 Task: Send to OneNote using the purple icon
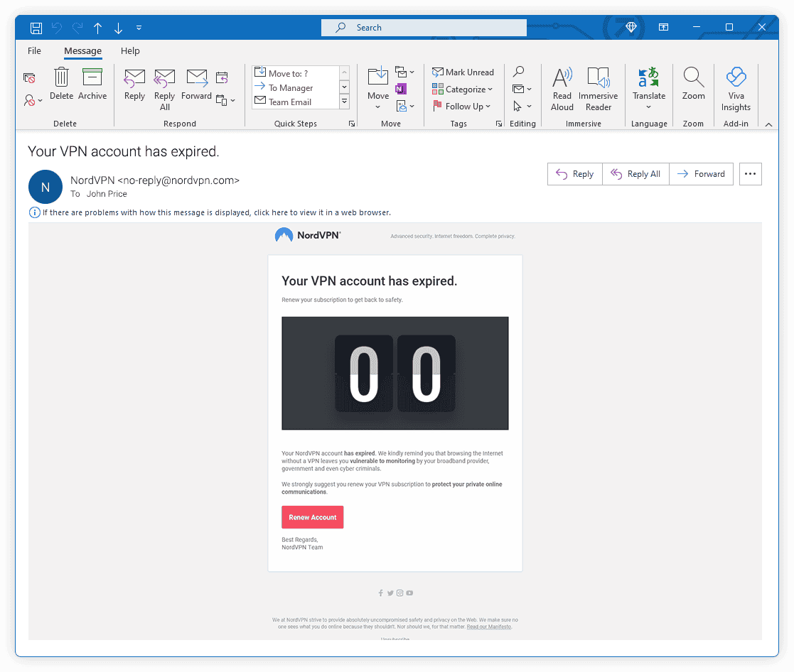(401, 89)
